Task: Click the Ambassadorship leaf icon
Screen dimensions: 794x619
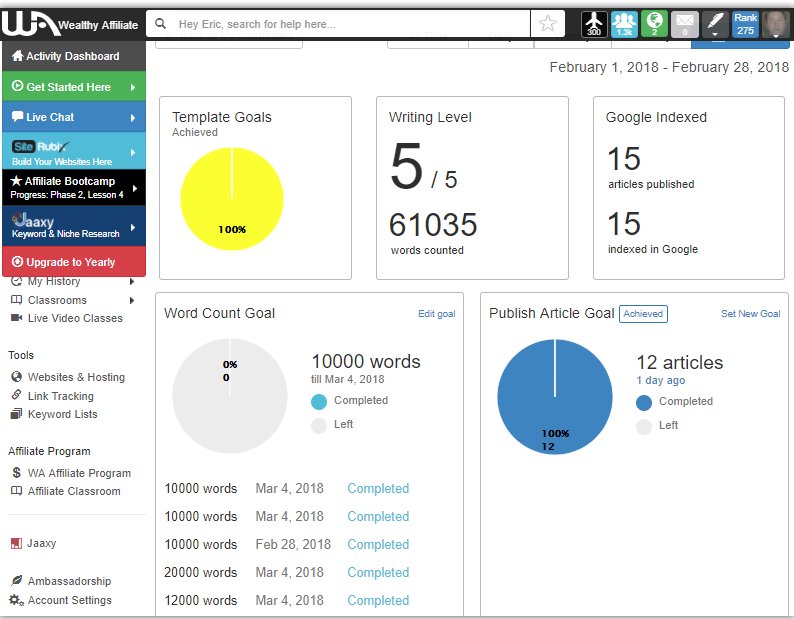Action: 17,580
